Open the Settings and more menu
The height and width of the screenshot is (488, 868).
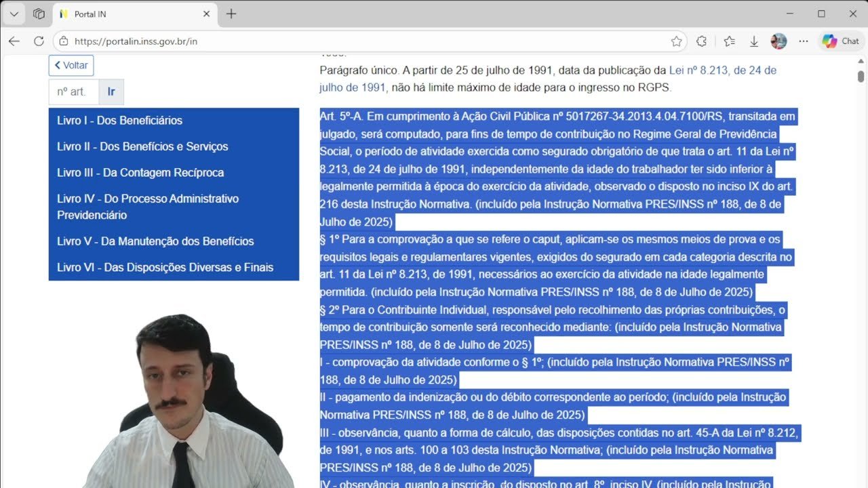coord(804,41)
